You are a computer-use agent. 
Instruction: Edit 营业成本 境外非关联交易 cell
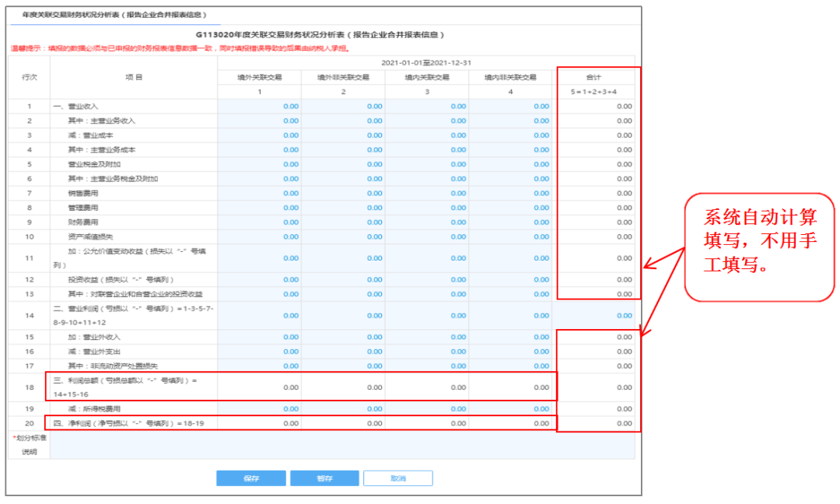point(343,135)
